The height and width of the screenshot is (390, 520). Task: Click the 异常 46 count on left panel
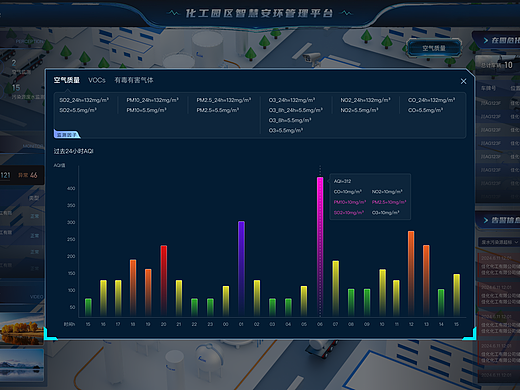pos(28,175)
